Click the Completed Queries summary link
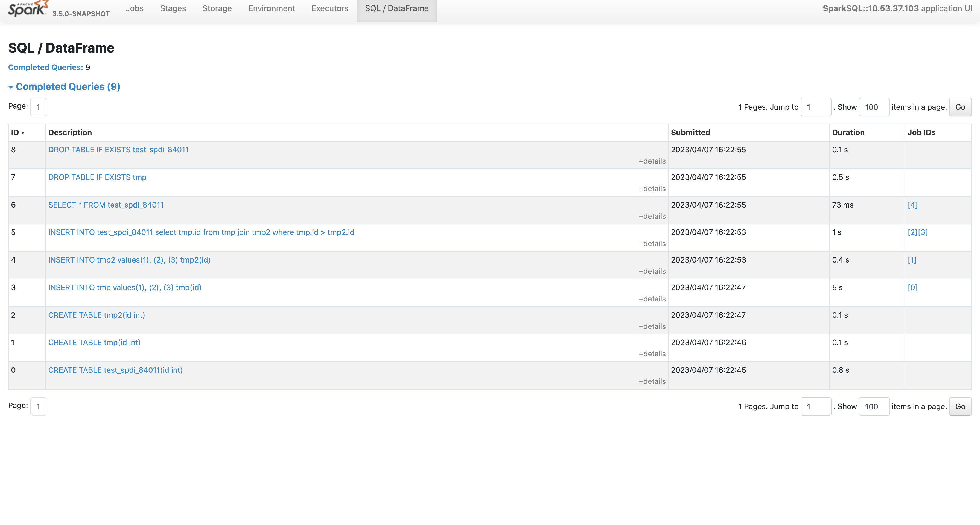The width and height of the screenshot is (980, 525). (45, 67)
